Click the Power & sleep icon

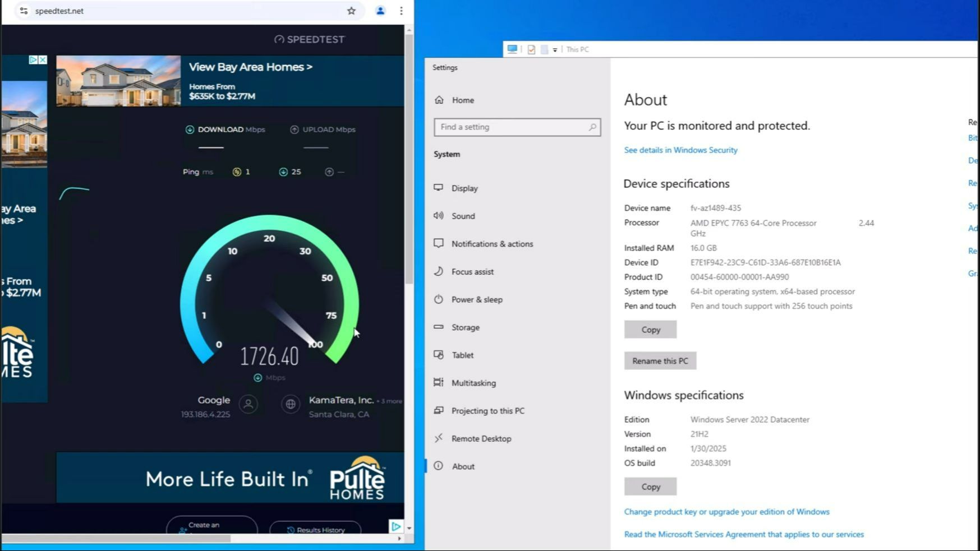point(439,299)
